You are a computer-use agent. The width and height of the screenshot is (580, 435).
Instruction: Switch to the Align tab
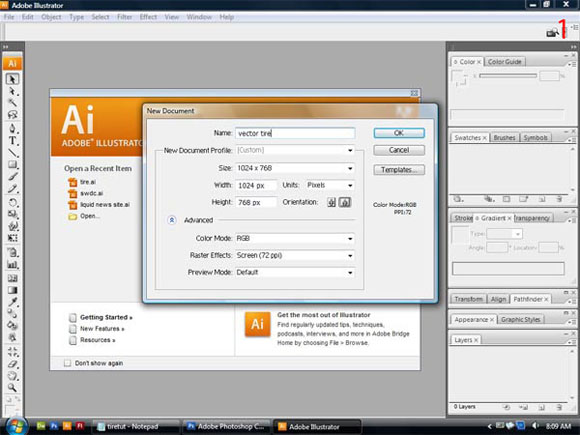click(x=498, y=299)
